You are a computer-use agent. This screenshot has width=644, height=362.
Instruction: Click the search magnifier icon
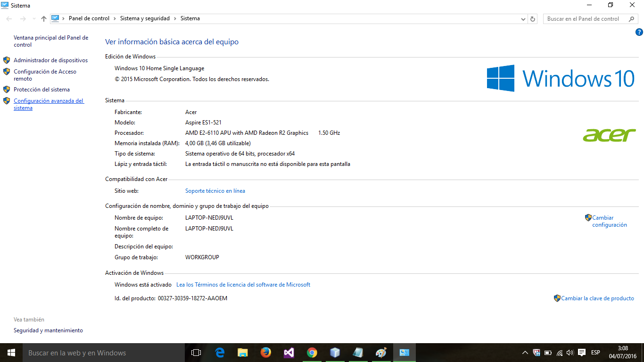632,19
